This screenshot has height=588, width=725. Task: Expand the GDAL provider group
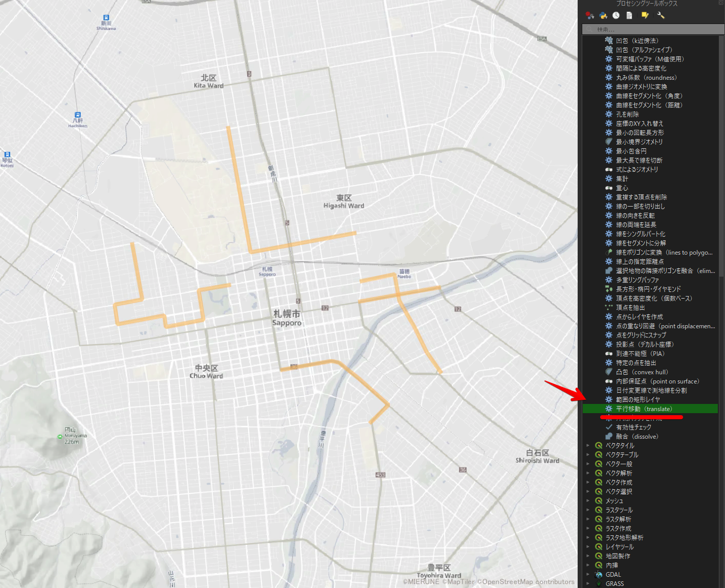point(588,575)
